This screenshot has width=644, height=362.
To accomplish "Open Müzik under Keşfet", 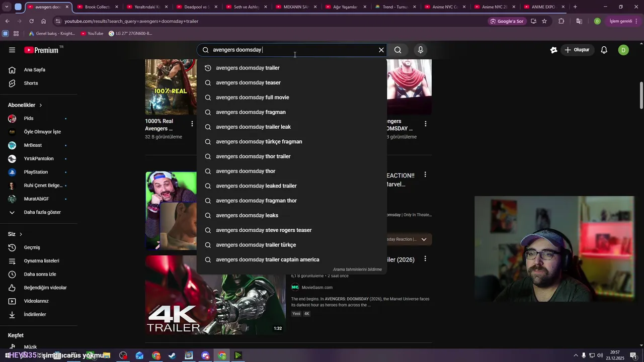I will pos(38,347).
